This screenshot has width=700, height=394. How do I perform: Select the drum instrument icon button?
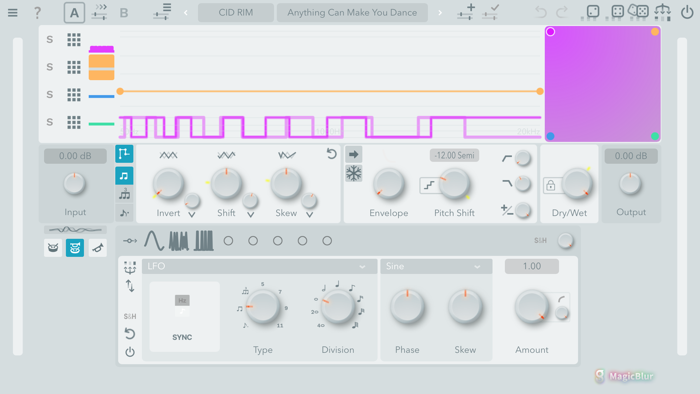(53, 248)
